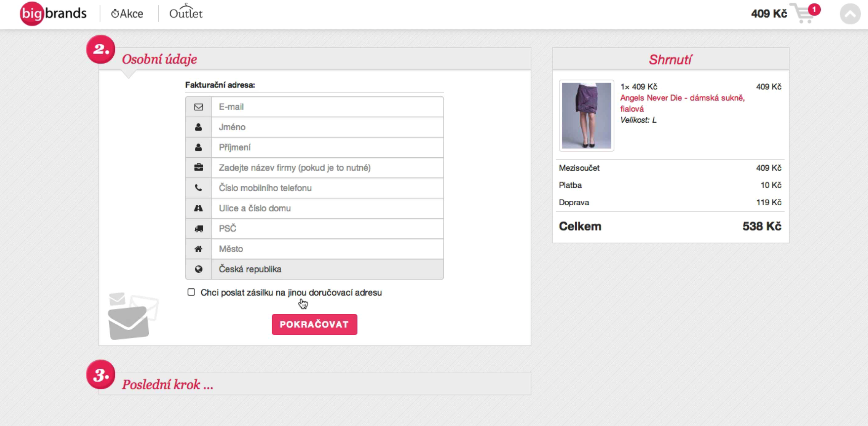The height and width of the screenshot is (426, 868).
Task: Open the Česká republika country selector
Action: point(327,269)
